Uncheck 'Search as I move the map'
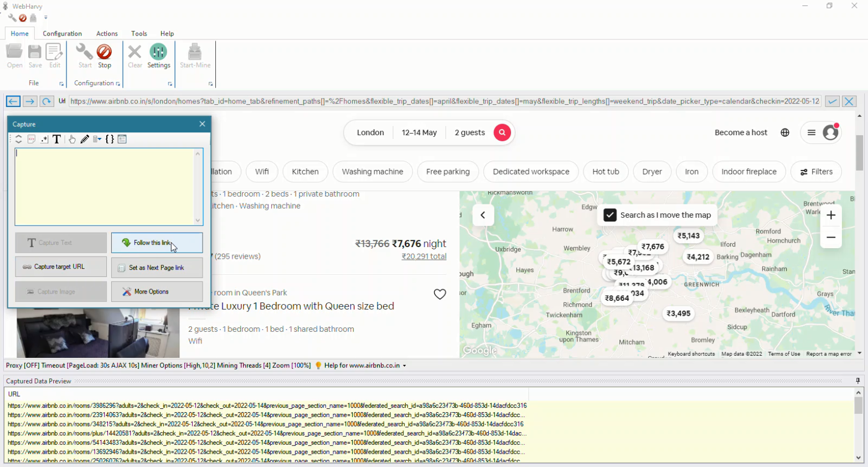 [x=610, y=215]
